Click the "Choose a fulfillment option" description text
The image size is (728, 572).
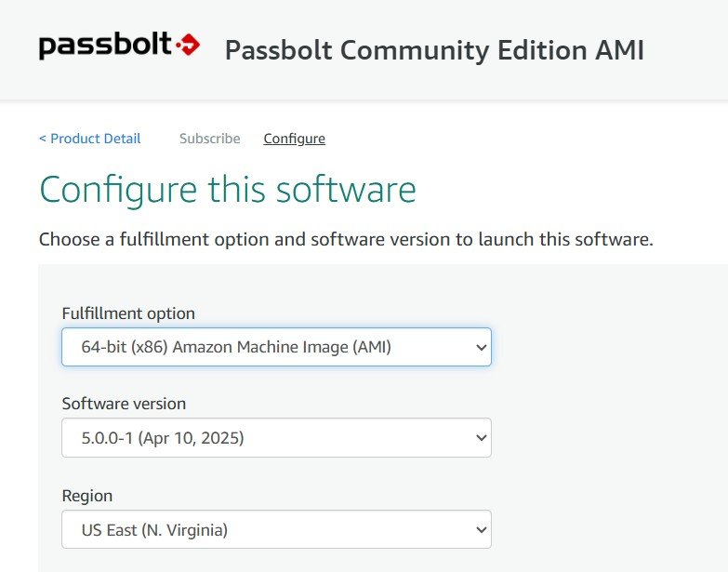(x=346, y=239)
